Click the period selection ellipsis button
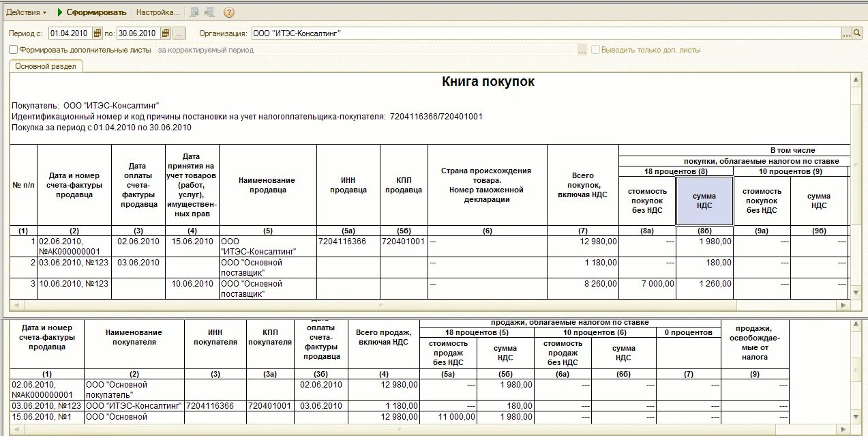The width and height of the screenshot is (868, 436). pyautogui.click(x=179, y=33)
